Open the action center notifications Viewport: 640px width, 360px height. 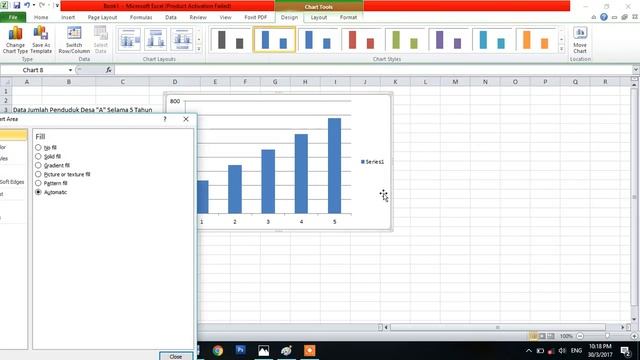coord(625,351)
